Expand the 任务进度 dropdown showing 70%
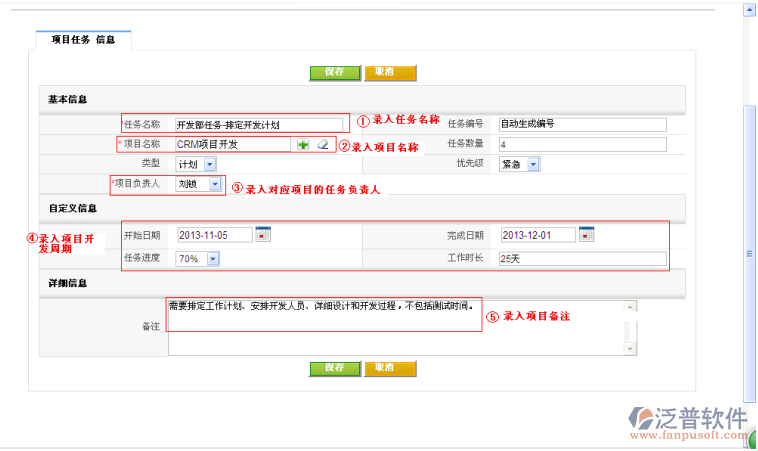This screenshot has width=758, height=451. [213, 259]
